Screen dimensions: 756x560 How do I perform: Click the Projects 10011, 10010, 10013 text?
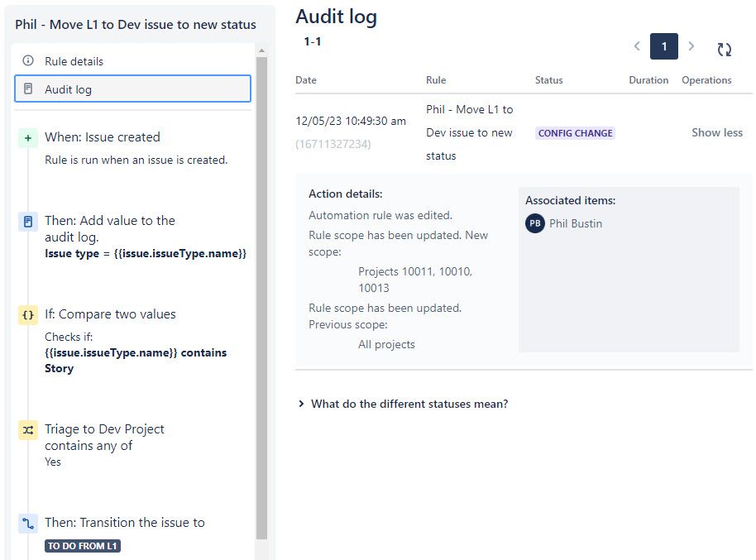tap(415, 280)
